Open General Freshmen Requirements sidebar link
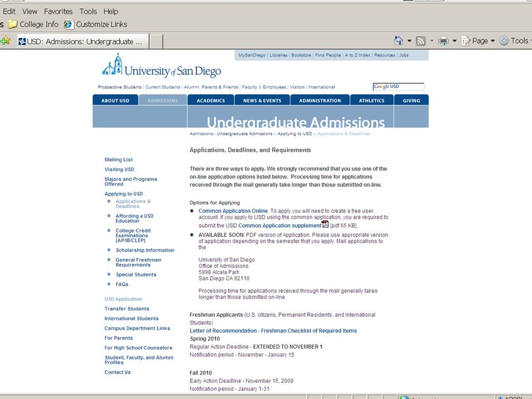Viewport: 532px width, 399px height. coord(139,262)
